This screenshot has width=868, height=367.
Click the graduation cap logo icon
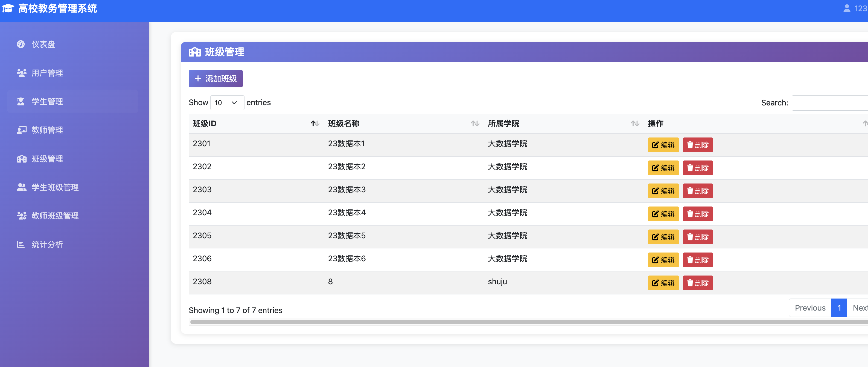click(x=8, y=8)
